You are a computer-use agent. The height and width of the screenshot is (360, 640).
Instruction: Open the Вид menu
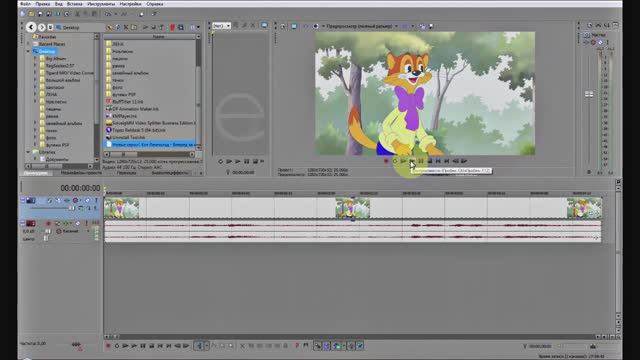(x=59, y=4)
